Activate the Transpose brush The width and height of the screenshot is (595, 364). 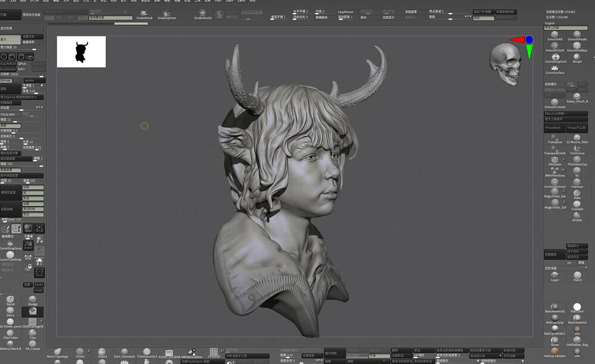click(x=555, y=139)
